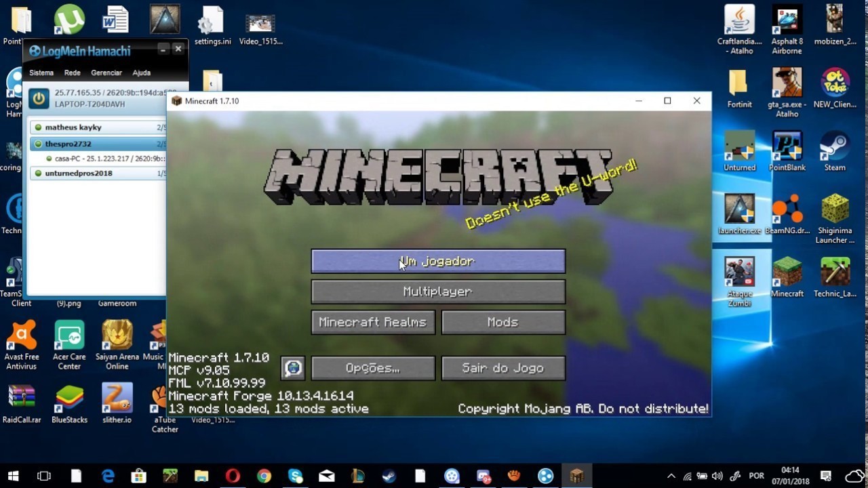
Task: Open the gta_sa.exe Atalho shortcut
Action: [x=787, y=92]
